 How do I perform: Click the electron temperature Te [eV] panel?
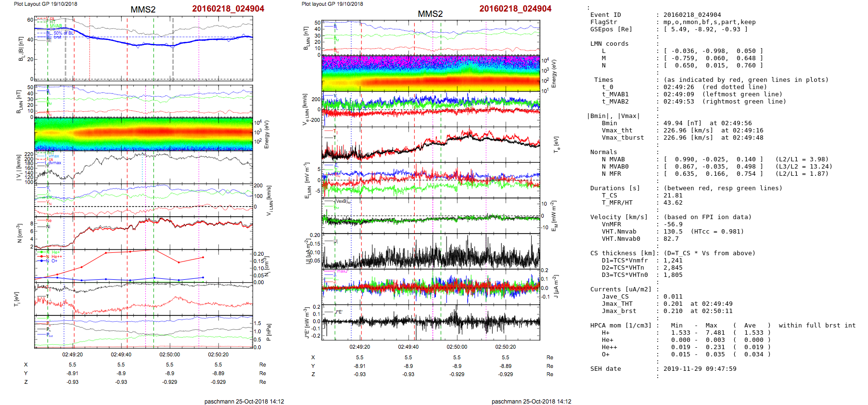[430, 144]
